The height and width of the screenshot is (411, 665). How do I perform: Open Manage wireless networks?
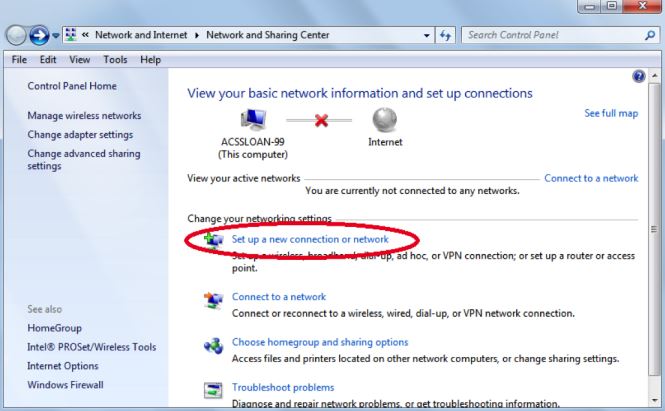(x=85, y=116)
